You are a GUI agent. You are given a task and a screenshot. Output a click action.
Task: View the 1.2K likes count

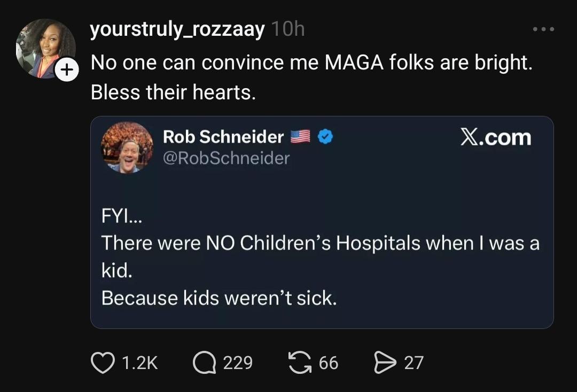coord(140,363)
